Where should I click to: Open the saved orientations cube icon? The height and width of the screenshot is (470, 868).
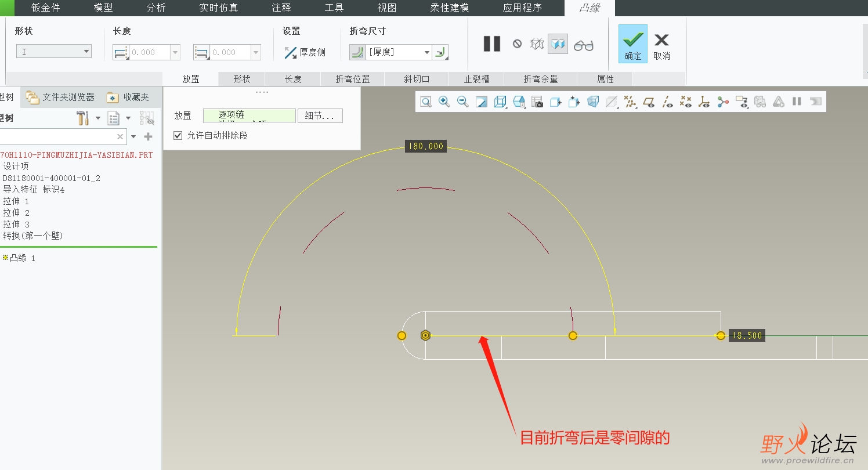pos(519,102)
